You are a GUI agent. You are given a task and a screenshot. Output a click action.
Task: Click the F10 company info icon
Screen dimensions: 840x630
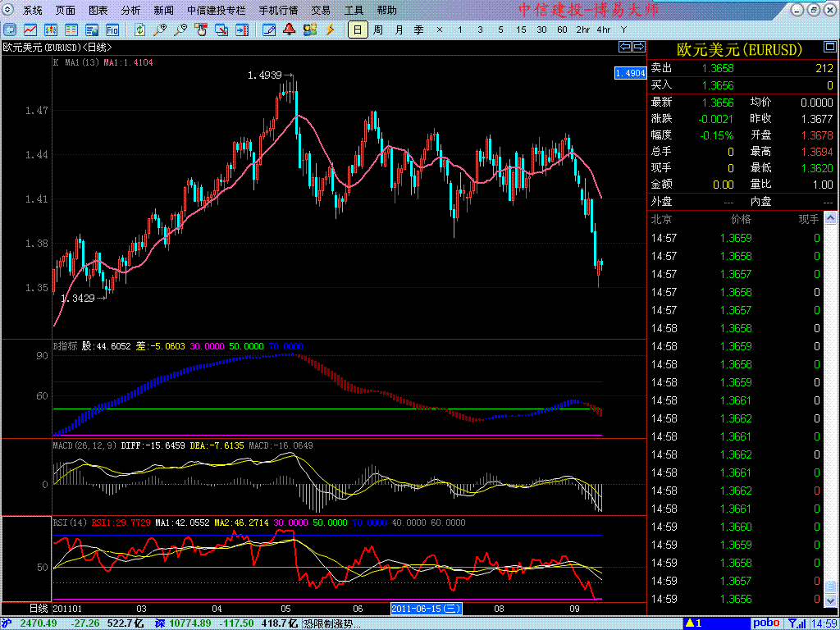112,30
